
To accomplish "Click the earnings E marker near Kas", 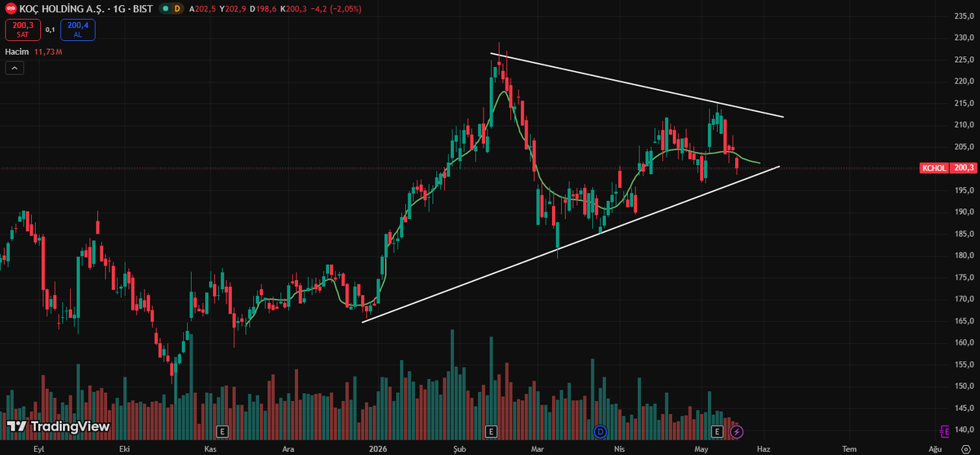I will pos(220,430).
